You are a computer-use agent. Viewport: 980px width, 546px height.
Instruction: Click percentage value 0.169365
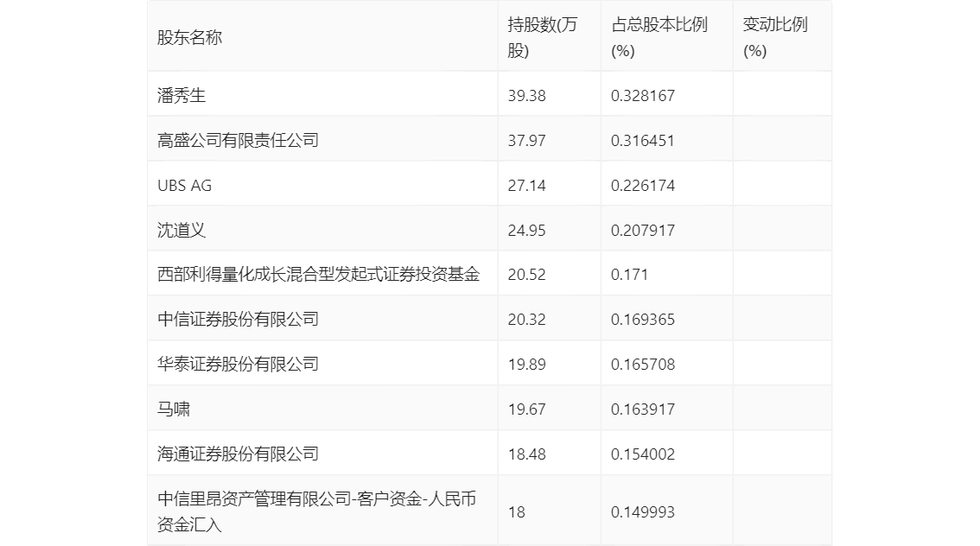coord(643,320)
